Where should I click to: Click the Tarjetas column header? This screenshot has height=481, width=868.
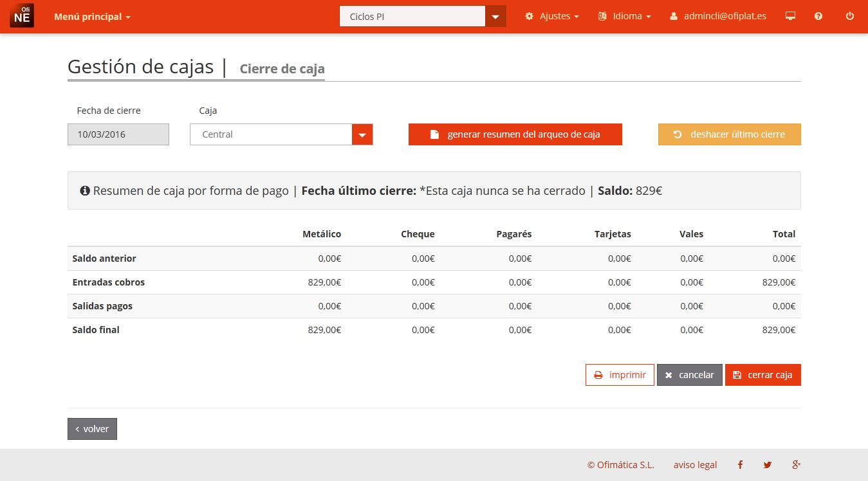[x=613, y=234]
